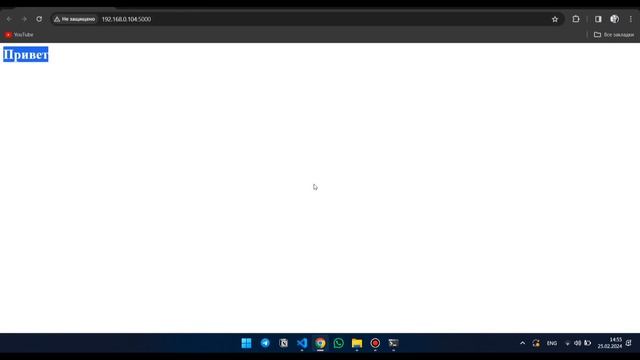Open Telegram from the taskbar

265,343
